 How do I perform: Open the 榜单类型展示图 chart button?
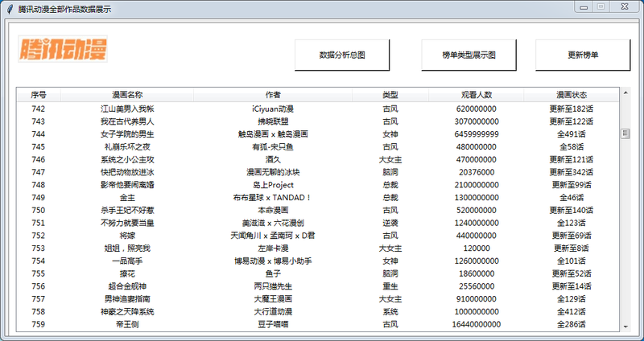click(x=469, y=55)
